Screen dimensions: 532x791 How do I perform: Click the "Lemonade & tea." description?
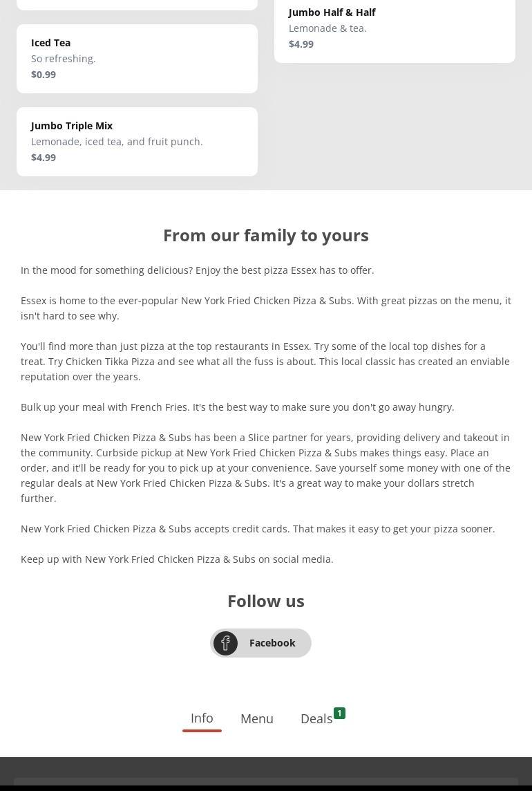click(x=327, y=28)
